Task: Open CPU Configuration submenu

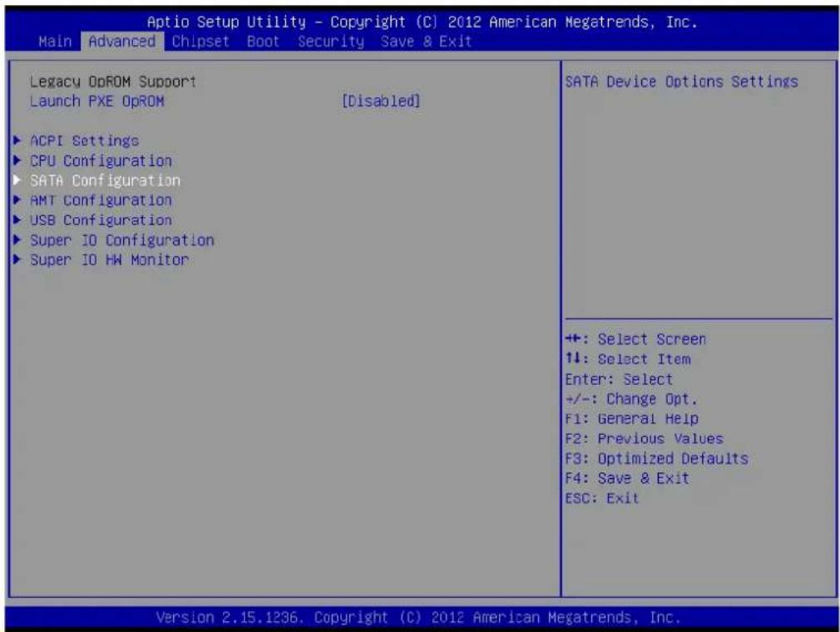Action: tap(101, 160)
